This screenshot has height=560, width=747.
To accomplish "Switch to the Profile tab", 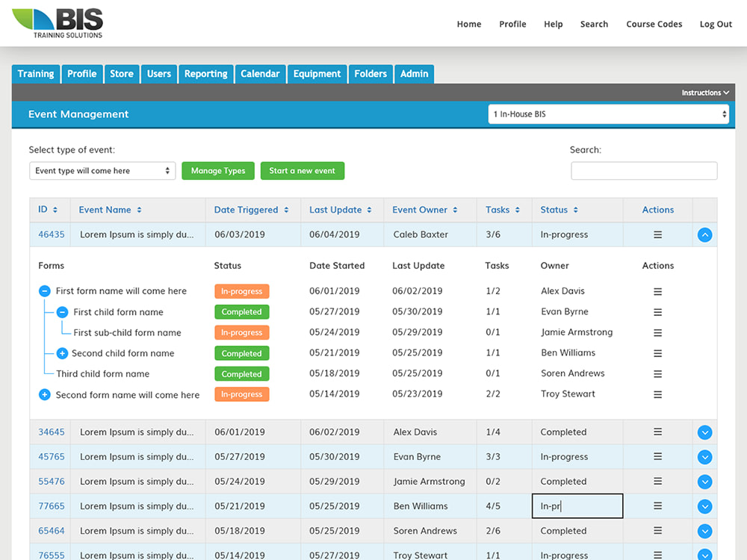I will (x=82, y=74).
